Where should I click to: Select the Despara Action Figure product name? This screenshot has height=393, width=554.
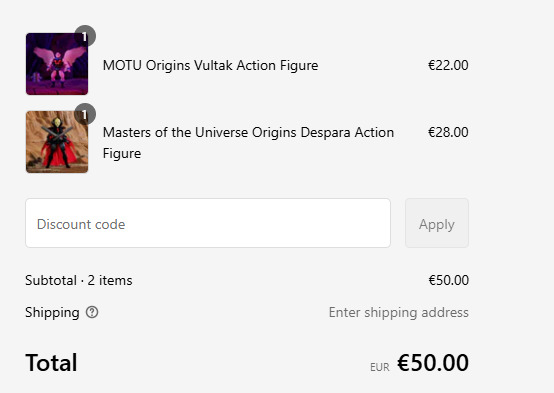[248, 143]
